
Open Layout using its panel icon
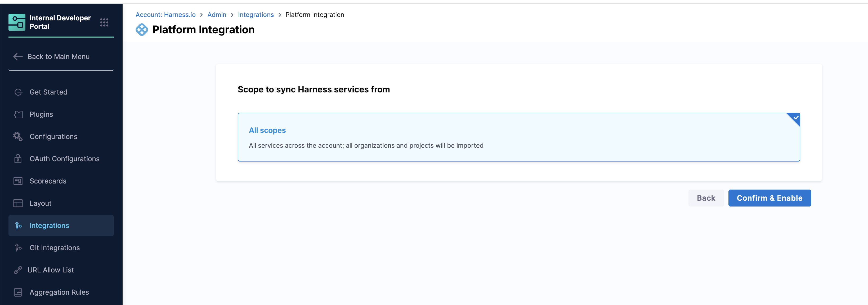[x=18, y=203]
